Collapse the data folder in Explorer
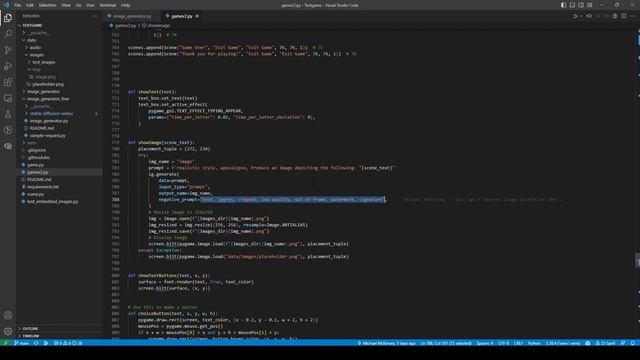The height and width of the screenshot is (360, 640). [31, 40]
